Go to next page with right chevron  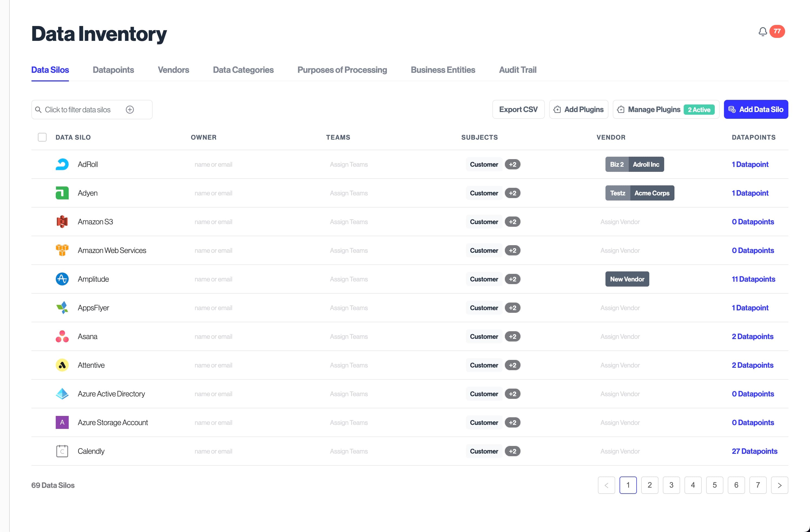pos(779,485)
